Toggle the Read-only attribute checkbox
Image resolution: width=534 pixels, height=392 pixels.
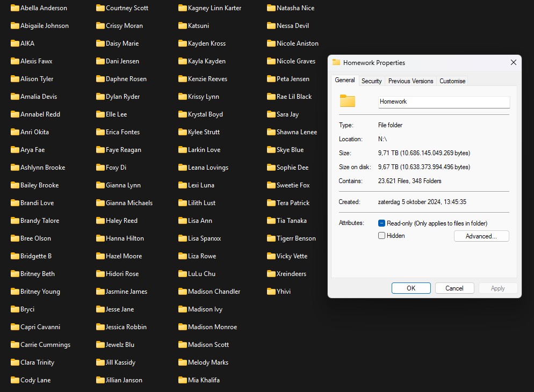(381, 223)
